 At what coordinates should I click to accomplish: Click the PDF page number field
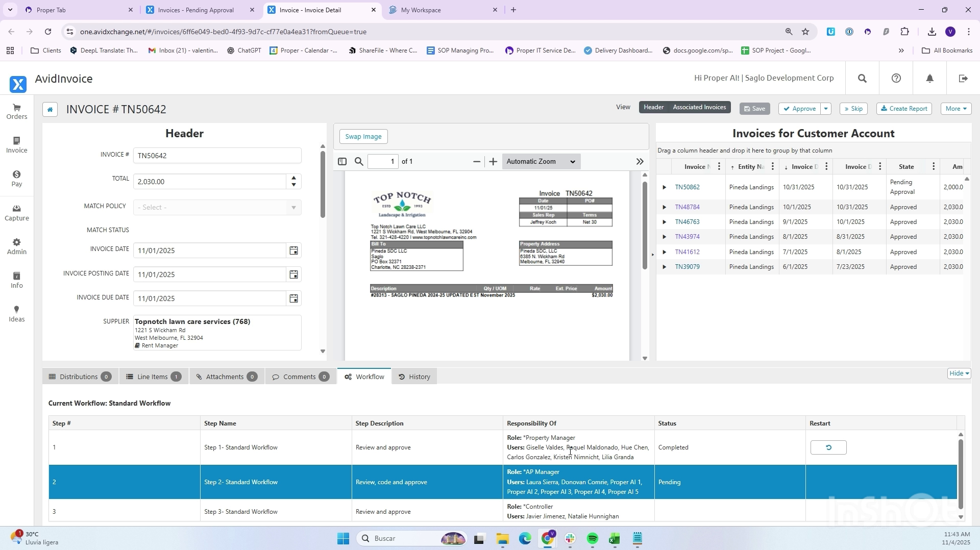(x=384, y=162)
